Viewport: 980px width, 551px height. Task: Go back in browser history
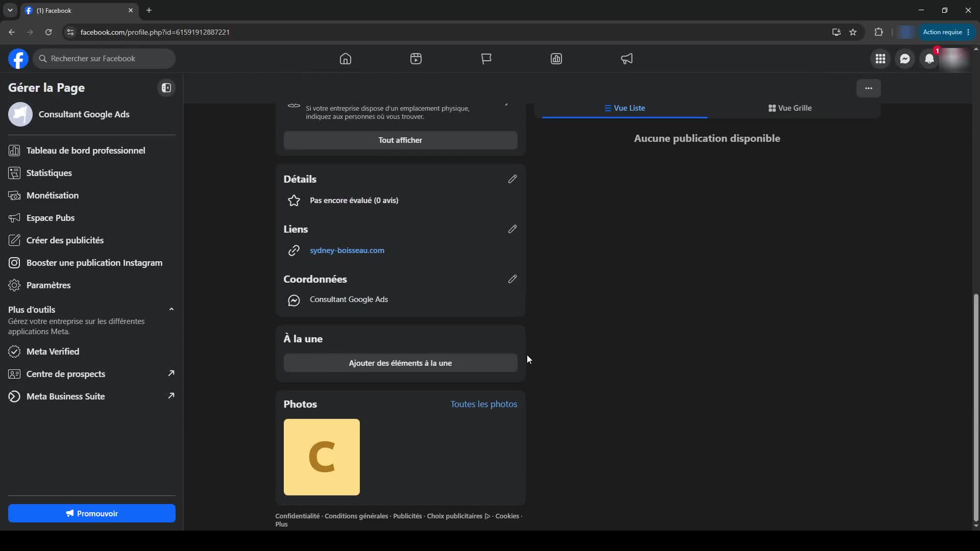pos(12,32)
